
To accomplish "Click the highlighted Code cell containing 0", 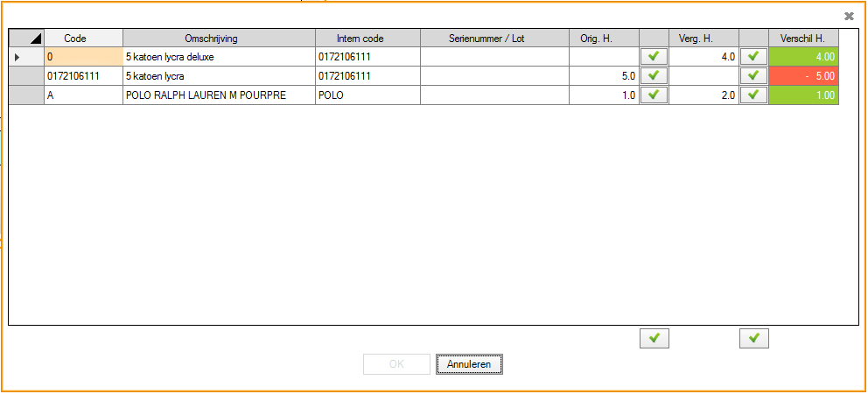I will pos(83,57).
